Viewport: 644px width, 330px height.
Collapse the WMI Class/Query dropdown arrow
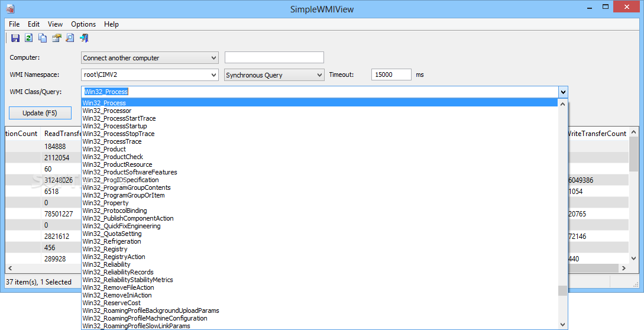(x=563, y=92)
